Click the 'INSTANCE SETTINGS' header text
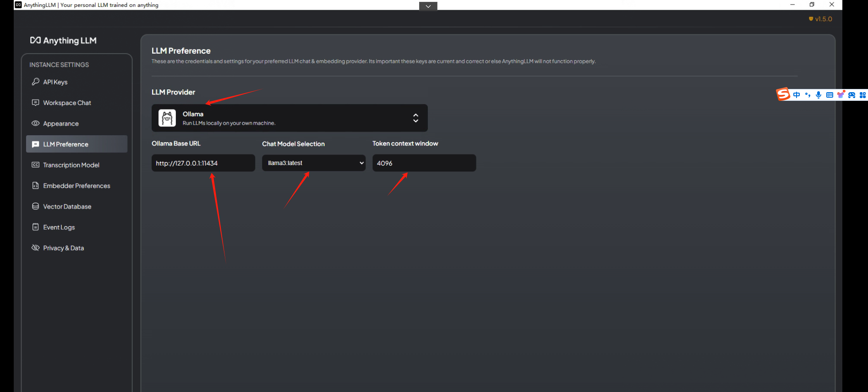Viewport: 868px width, 392px height. pos(59,65)
